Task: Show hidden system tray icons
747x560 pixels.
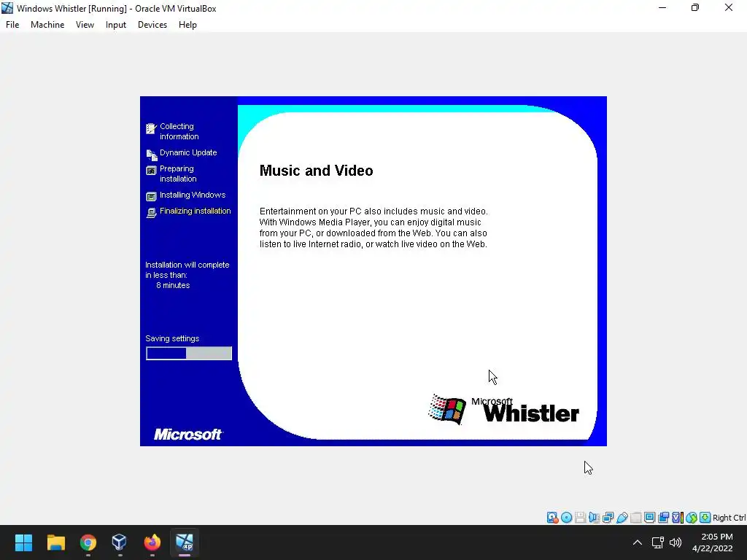Action: click(x=638, y=542)
